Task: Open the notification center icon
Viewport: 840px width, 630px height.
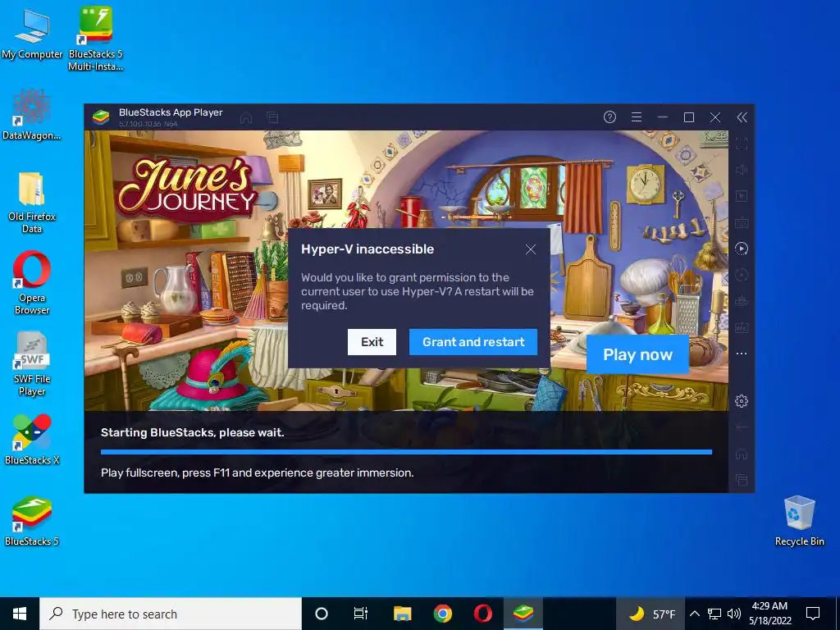Action: point(813,614)
